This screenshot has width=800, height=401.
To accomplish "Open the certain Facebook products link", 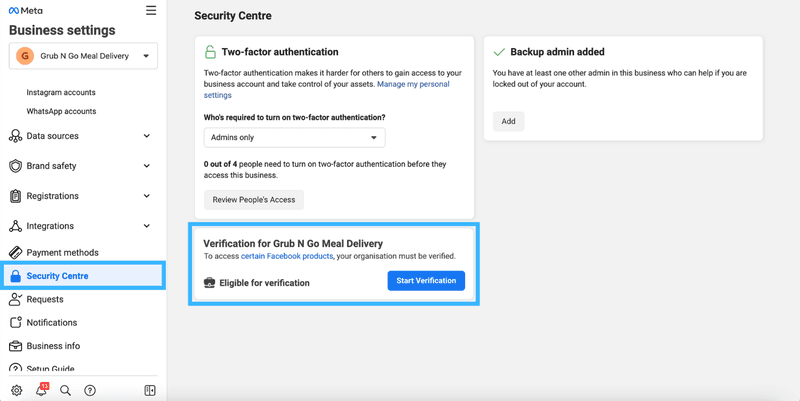I will [x=287, y=256].
